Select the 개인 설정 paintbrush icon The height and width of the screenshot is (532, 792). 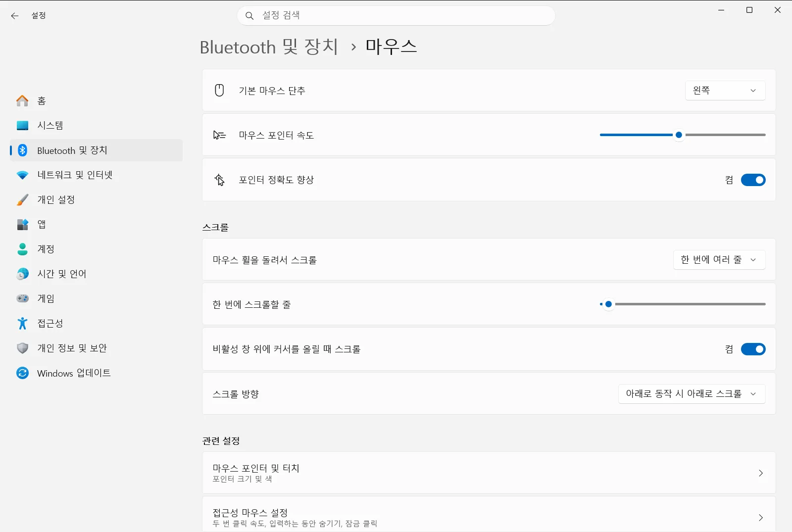pos(23,200)
